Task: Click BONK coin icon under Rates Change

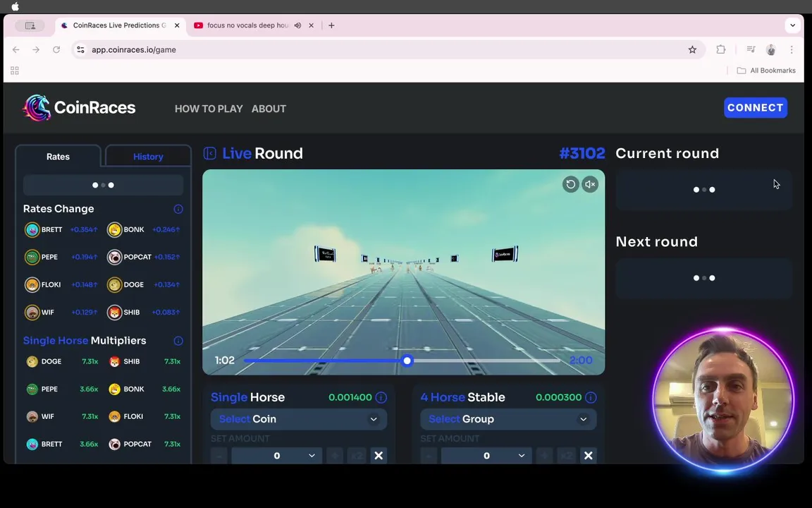Action: click(114, 229)
